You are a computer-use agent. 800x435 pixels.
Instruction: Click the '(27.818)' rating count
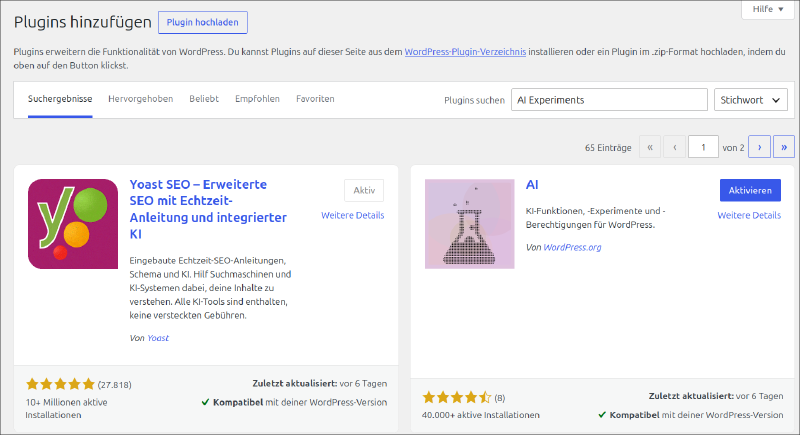pos(114,385)
